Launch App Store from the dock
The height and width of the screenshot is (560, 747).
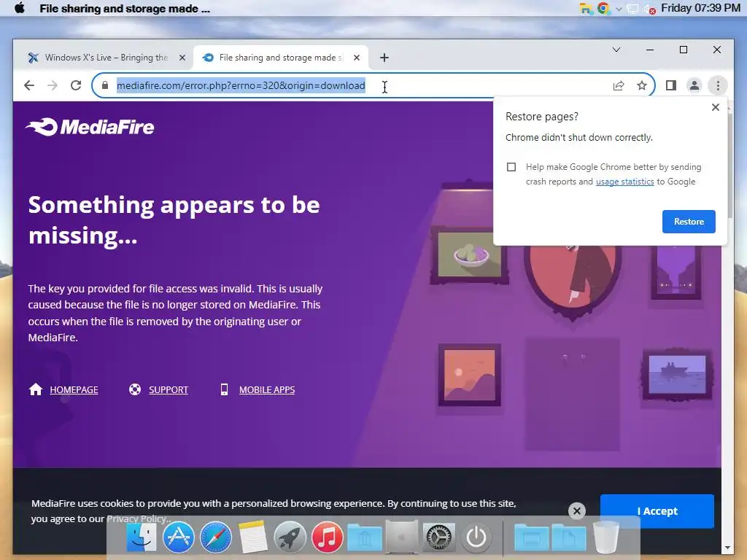point(178,537)
